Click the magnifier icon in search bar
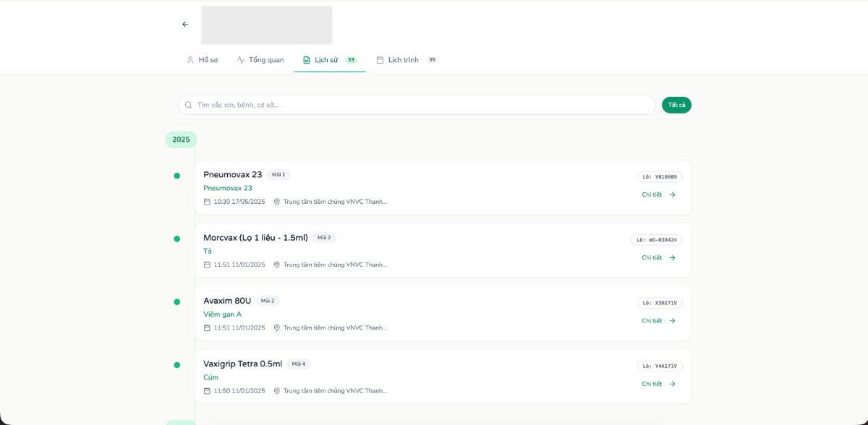868x425 pixels. click(189, 105)
